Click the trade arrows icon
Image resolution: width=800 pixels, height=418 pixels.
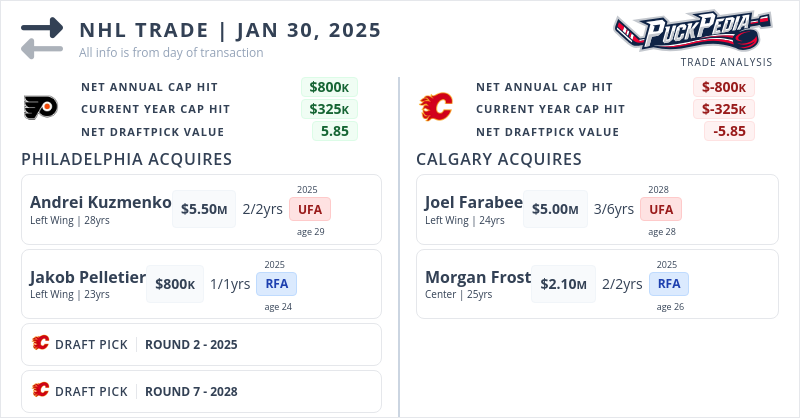(x=42, y=37)
